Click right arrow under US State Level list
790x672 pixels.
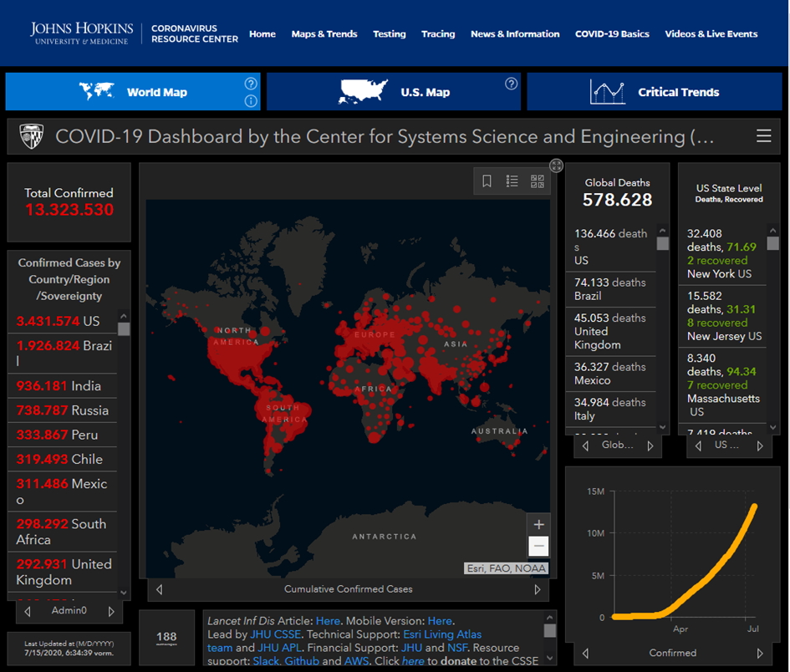760,445
